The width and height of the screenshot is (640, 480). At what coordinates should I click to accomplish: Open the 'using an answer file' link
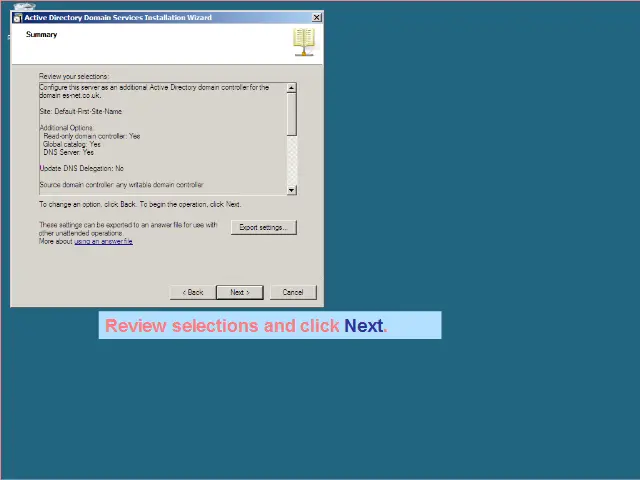coord(104,241)
